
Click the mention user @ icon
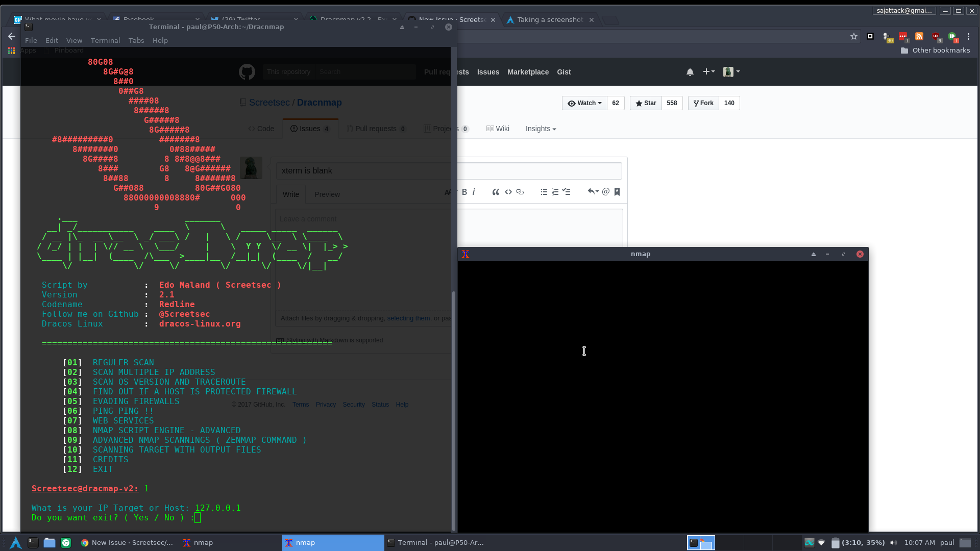[605, 192]
